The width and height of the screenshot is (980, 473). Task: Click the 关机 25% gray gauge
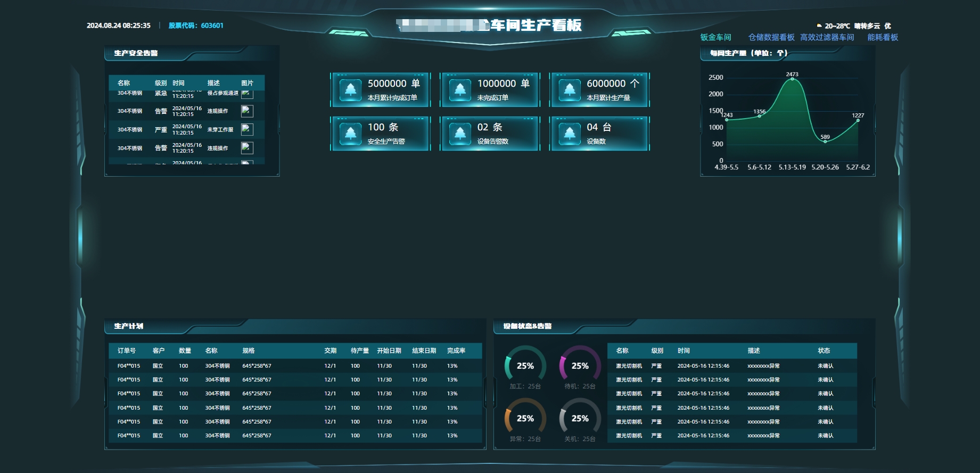coord(580,418)
